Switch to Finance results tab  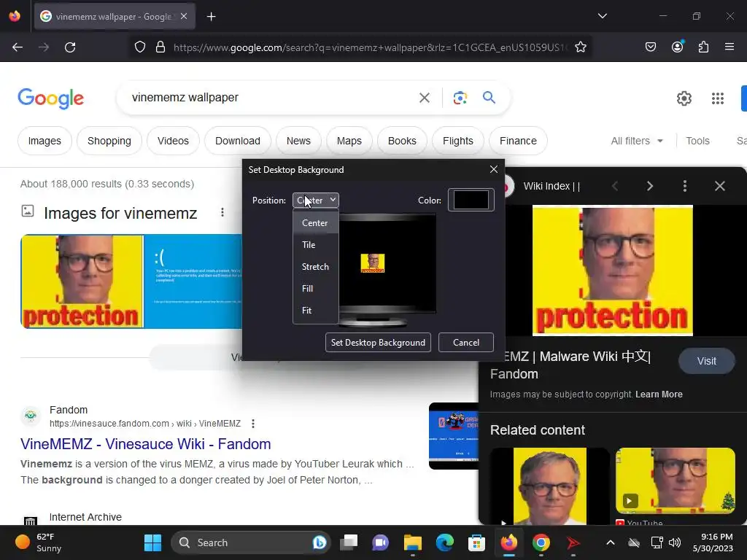pos(519,141)
